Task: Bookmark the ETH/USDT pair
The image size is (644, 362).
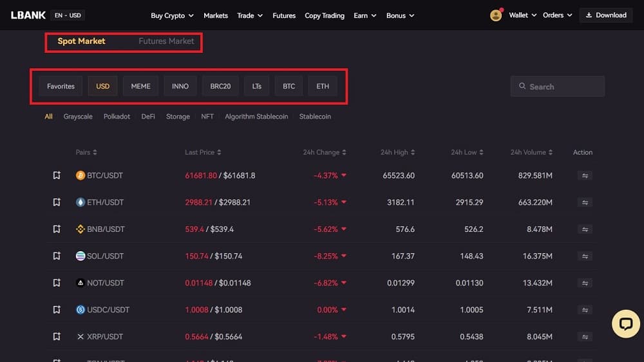Action: [57, 202]
